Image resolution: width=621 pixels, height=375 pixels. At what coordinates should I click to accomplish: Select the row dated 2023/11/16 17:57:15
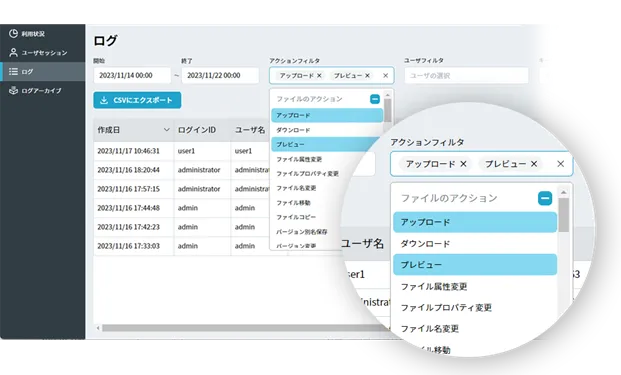pyautogui.click(x=181, y=189)
